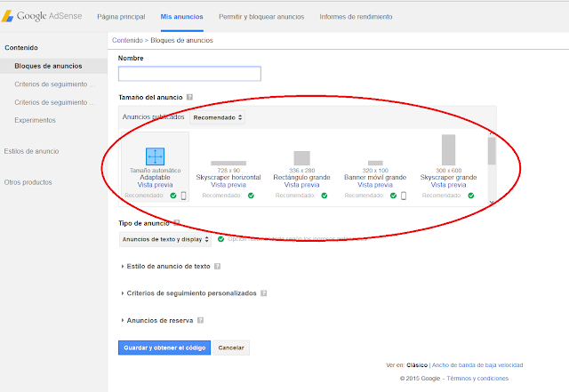Click the ad size list scrollbar thumb
This screenshot has height=392, width=569.
point(492,151)
